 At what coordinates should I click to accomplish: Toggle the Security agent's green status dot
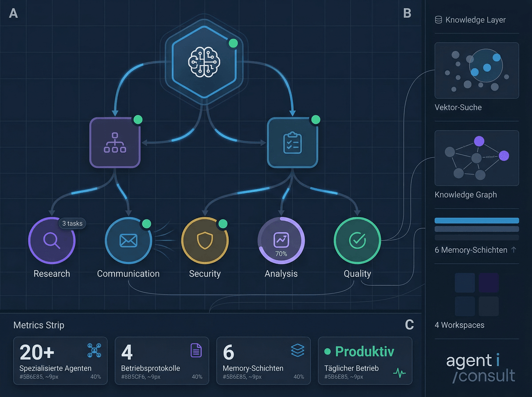coord(223,224)
